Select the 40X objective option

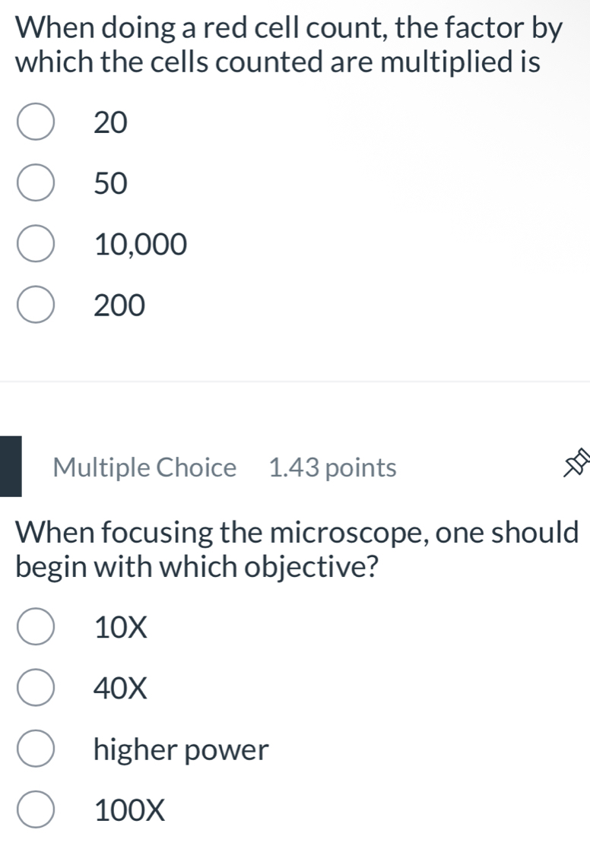(x=35, y=687)
